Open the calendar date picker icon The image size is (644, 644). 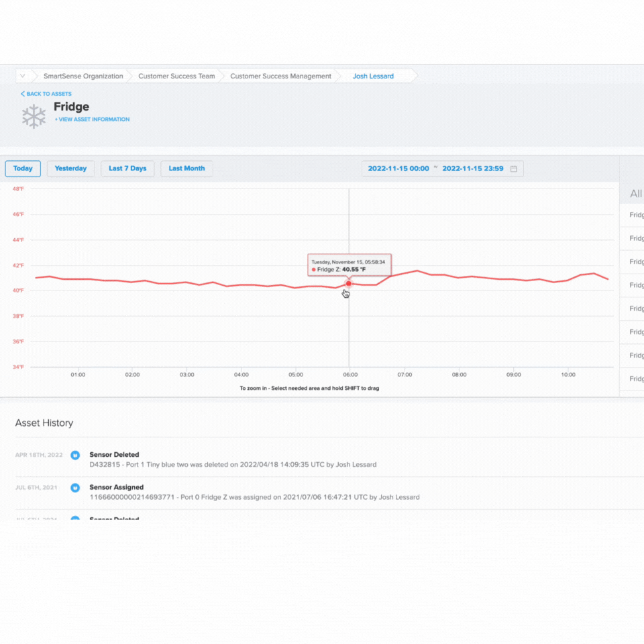(x=513, y=169)
